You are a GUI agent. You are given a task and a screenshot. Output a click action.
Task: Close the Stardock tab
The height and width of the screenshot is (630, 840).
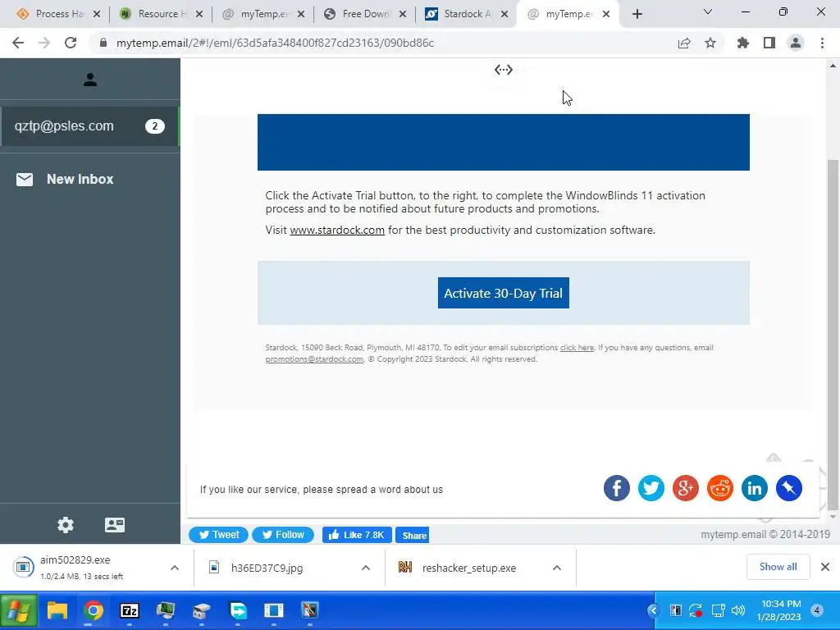504,15
